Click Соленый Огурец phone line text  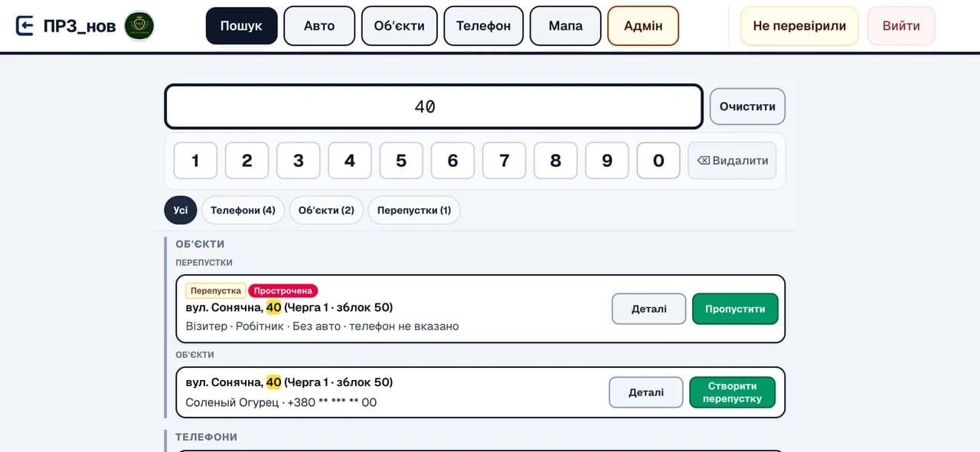[281, 402]
